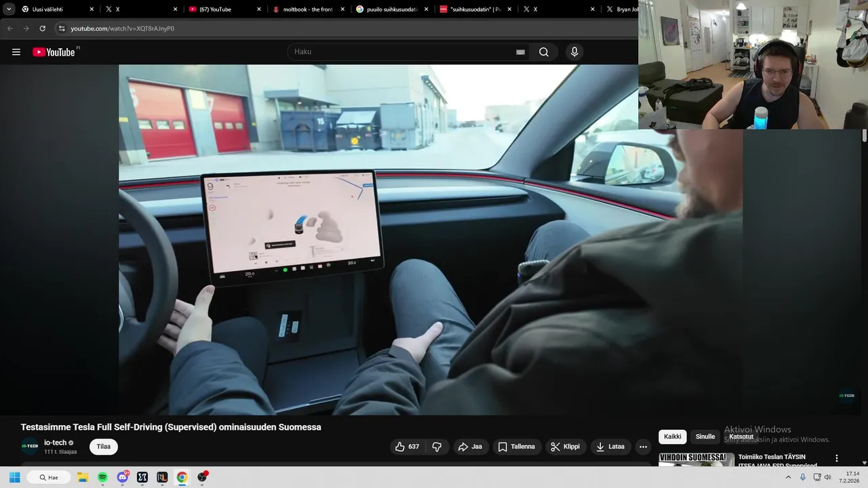Open the io-tech channel name link
The width and height of the screenshot is (868, 488).
tap(56, 443)
